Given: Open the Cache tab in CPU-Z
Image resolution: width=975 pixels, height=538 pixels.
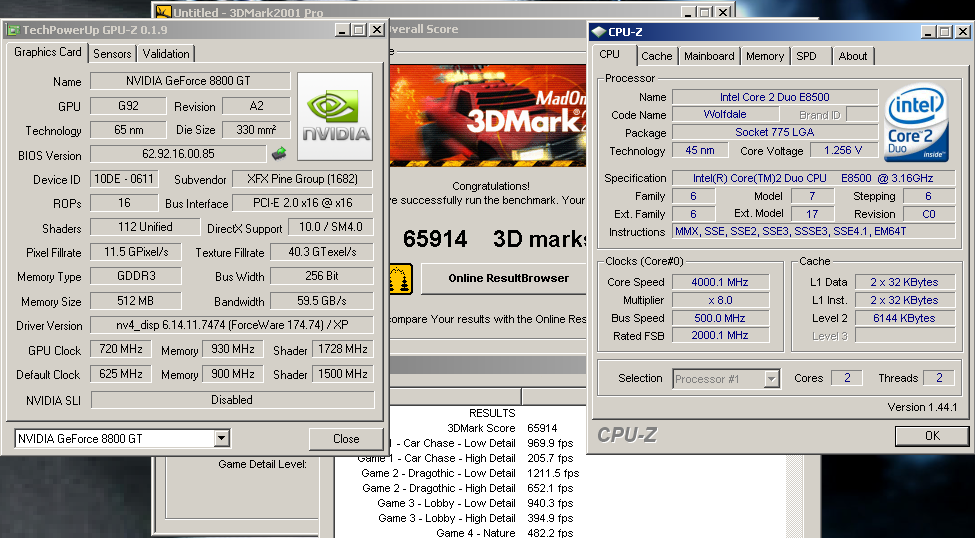Looking at the screenshot, I should (x=656, y=56).
